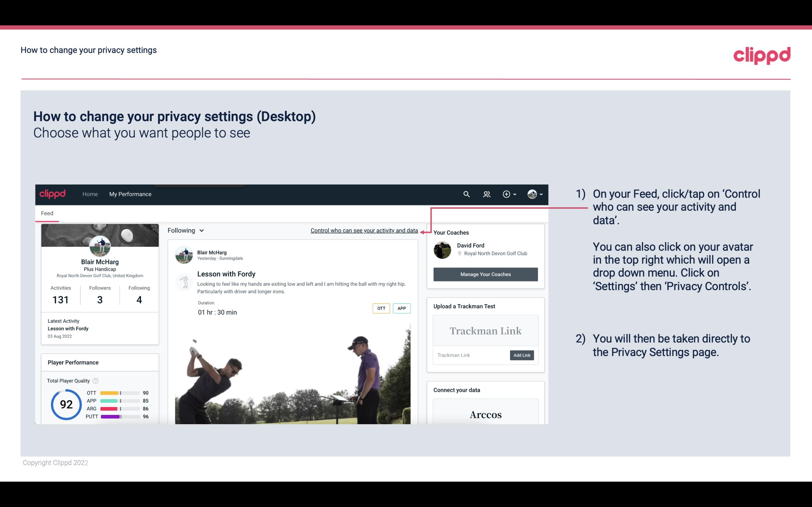The image size is (812, 507).
Task: Click the user avatar icon top right
Action: (x=532, y=194)
